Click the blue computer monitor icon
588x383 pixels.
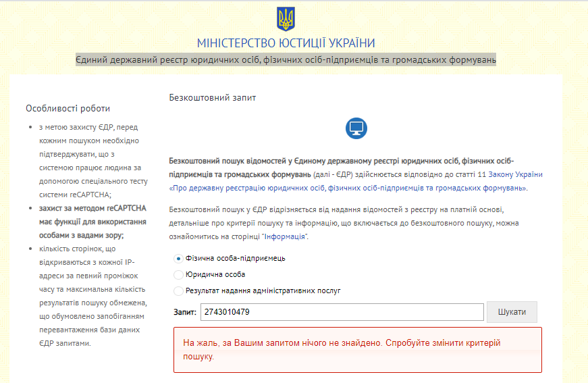[x=356, y=128]
